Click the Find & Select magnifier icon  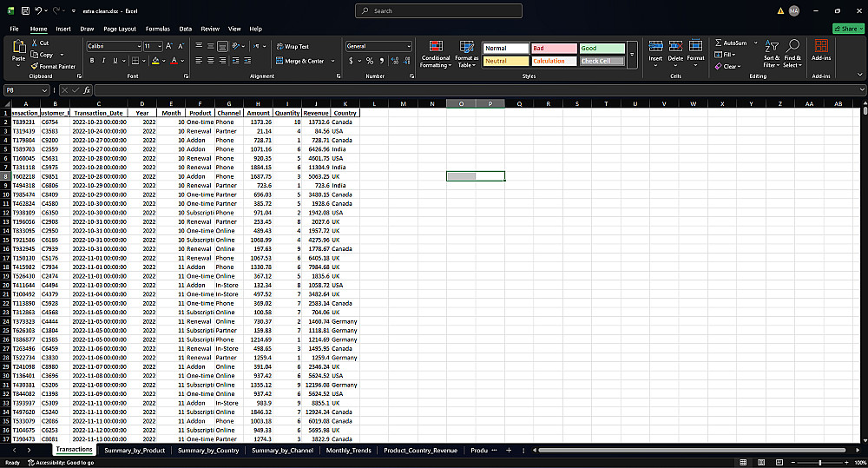(792, 46)
